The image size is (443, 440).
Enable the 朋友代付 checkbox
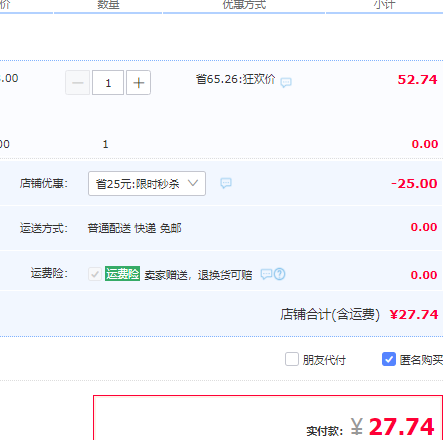tap(292, 359)
